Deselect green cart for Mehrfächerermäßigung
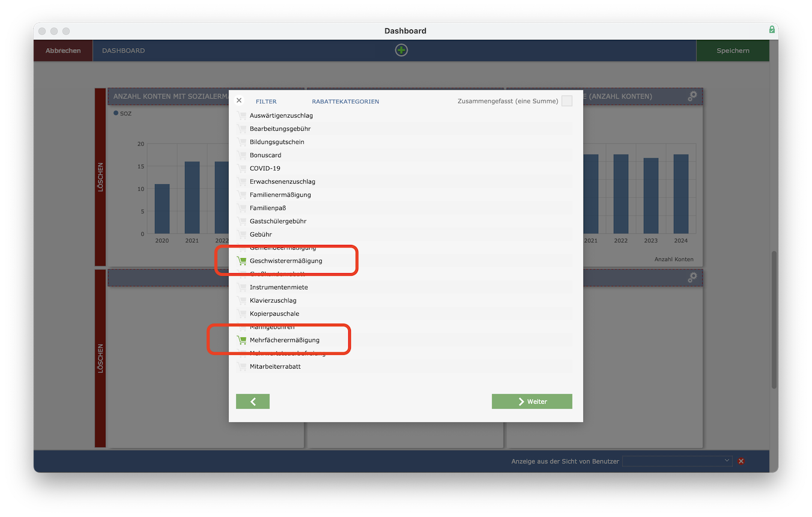 [241, 340]
